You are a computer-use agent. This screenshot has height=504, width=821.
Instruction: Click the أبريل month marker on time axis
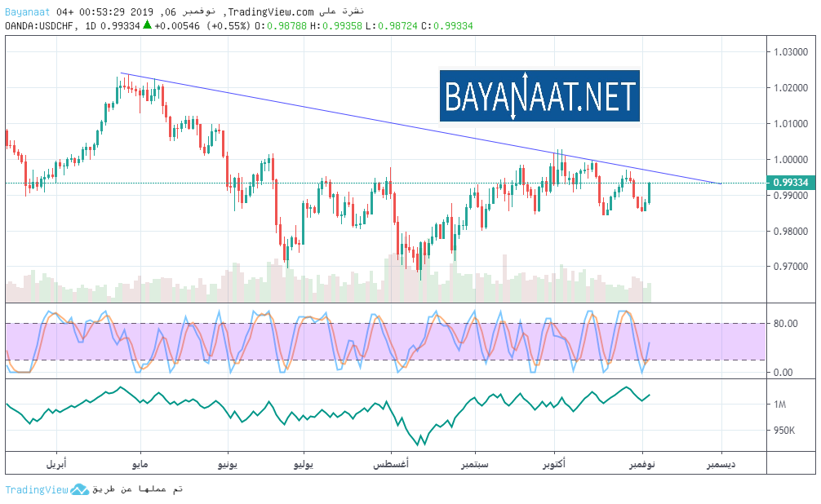(55, 463)
